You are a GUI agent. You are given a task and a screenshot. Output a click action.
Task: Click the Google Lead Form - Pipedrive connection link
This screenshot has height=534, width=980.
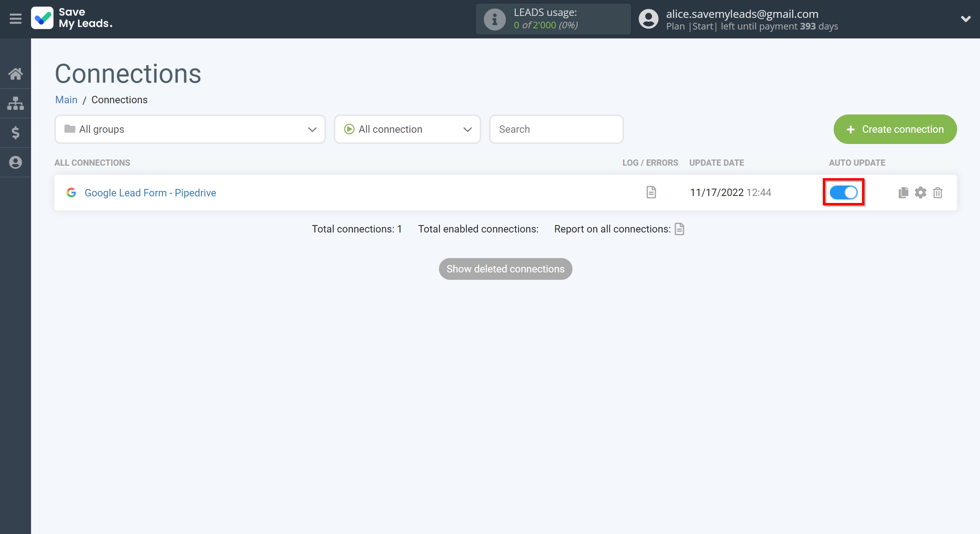[x=150, y=193]
